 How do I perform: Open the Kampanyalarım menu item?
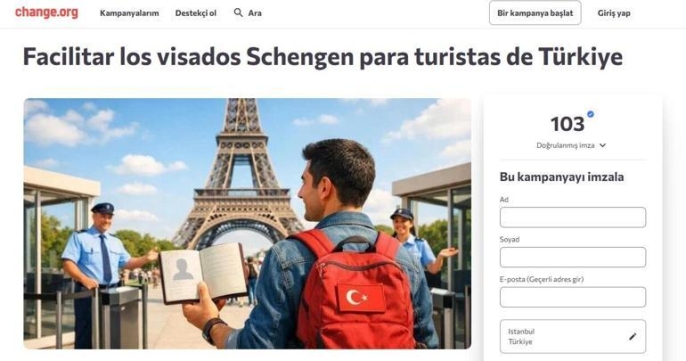click(130, 13)
